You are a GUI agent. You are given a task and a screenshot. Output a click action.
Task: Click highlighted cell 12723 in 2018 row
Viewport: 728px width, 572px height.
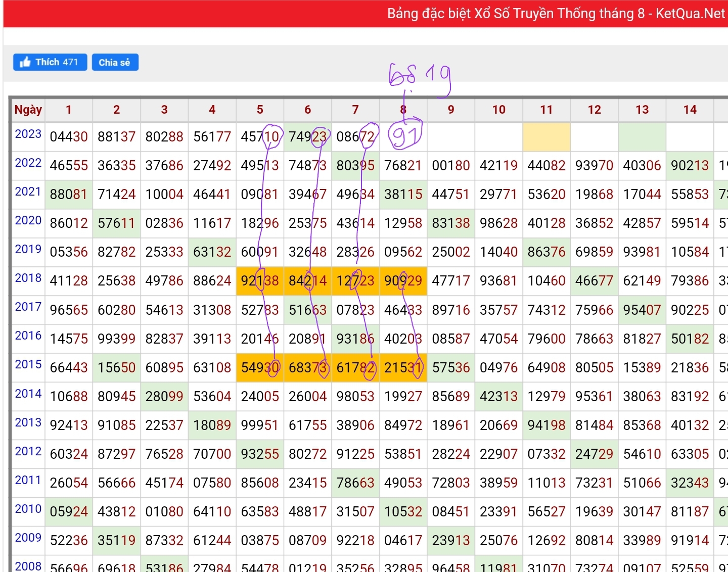click(355, 280)
